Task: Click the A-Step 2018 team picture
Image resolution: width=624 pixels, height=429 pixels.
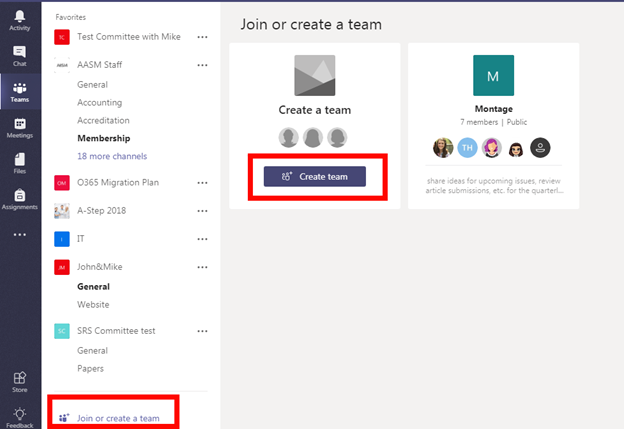Action: pyautogui.click(x=62, y=211)
